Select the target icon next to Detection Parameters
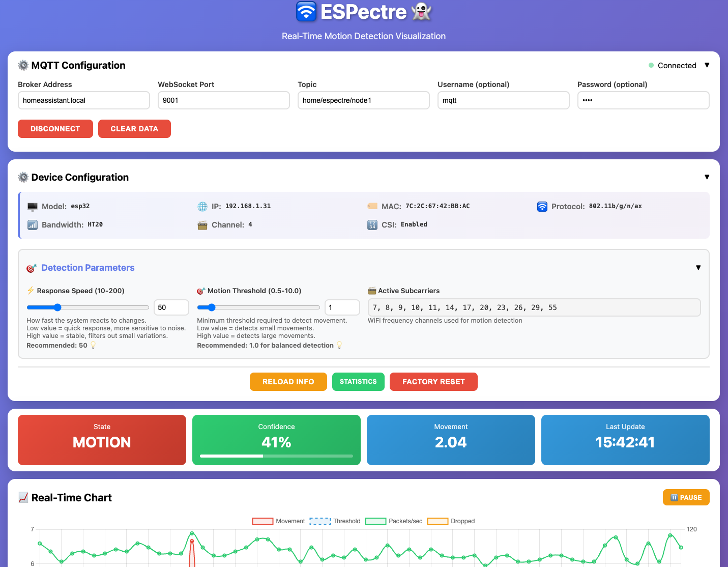This screenshot has height=567, width=728. 31,268
